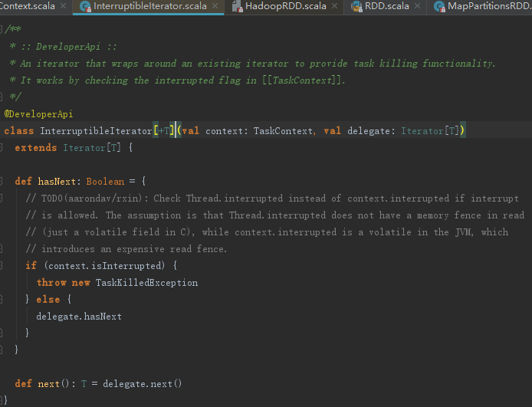The height and width of the screenshot is (407, 532).
Task: Collapse the doc comment end fold marker
Action: point(1,97)
